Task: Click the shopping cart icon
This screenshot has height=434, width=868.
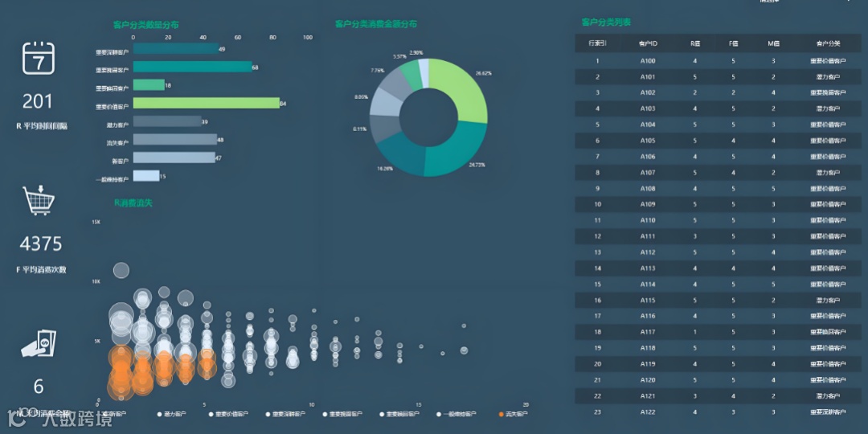Action: (38, 200)
